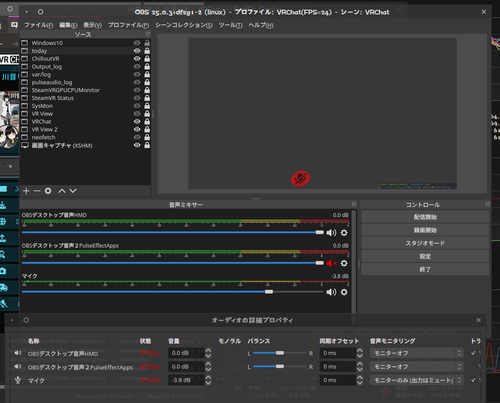Click the microphone icon in audio properties dialog
Viewport: 500px width, 403px height.
18,380
